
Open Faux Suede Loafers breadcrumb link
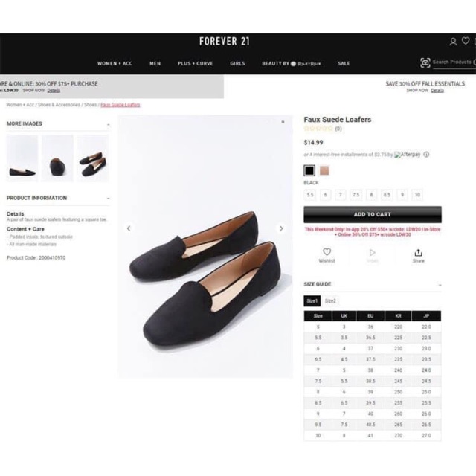click(120, 105)
